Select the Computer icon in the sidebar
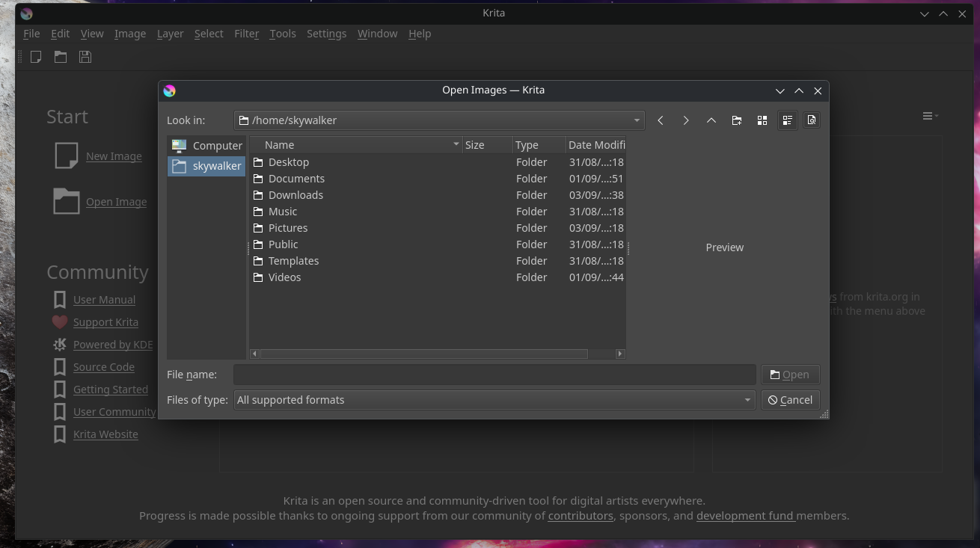This screenshot has width=980, height=548. pyautogui.click(x=180, y=146)
